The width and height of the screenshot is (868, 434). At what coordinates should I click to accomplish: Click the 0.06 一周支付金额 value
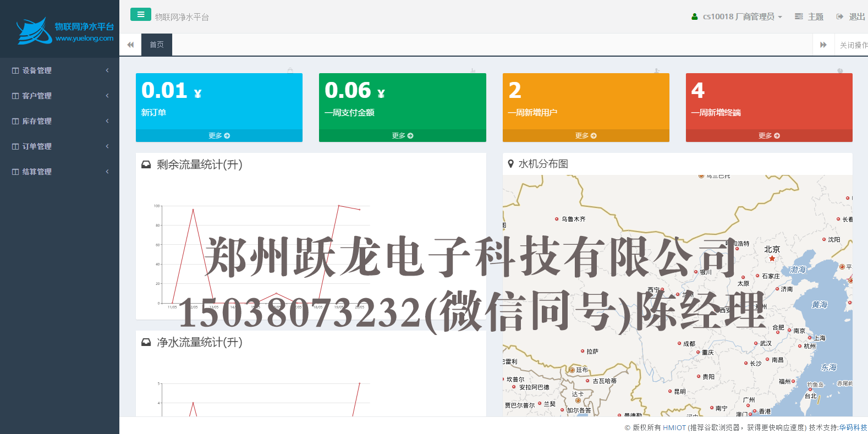pos(354,90)
